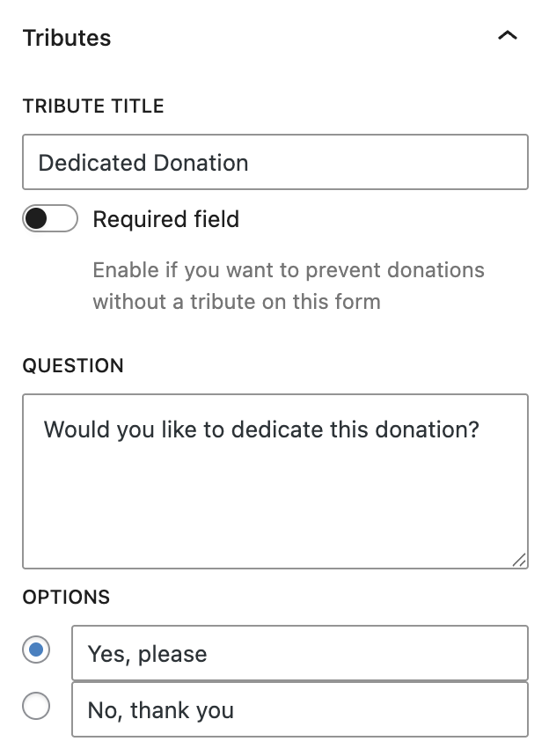Place cursor in 'Dedicated Donation' text
This screenshot has width=549, height=756.
143,163
